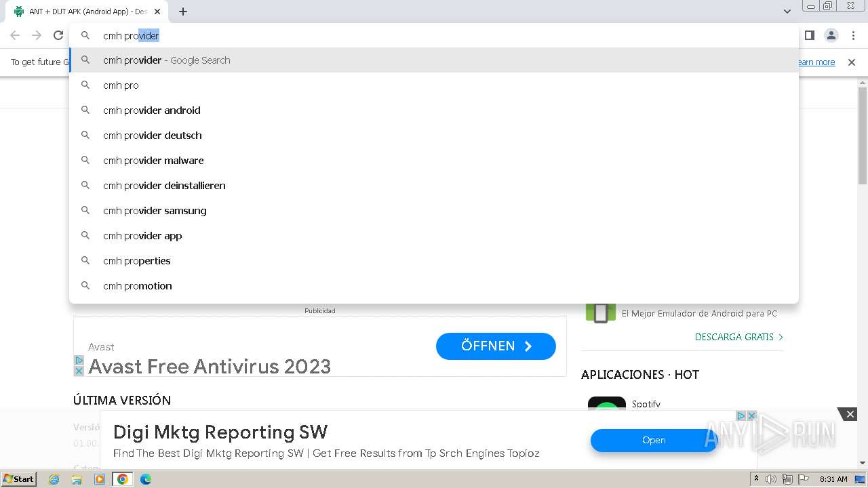Click Open on the bottom ad banner

click(x=654, y=441)
